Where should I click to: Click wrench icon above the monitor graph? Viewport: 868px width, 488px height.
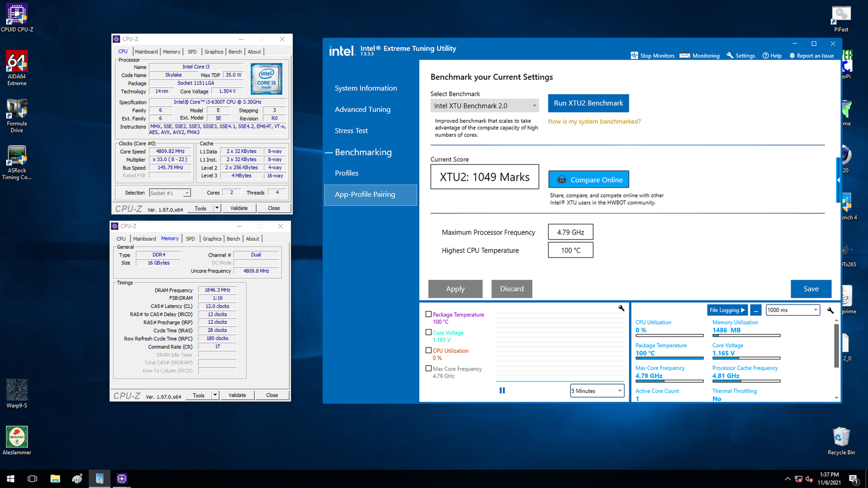coord(621,308)
